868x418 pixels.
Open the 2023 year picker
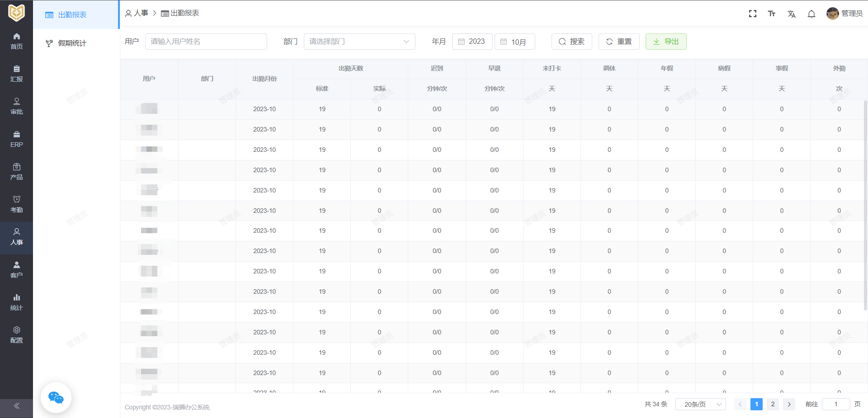[472, 42]
